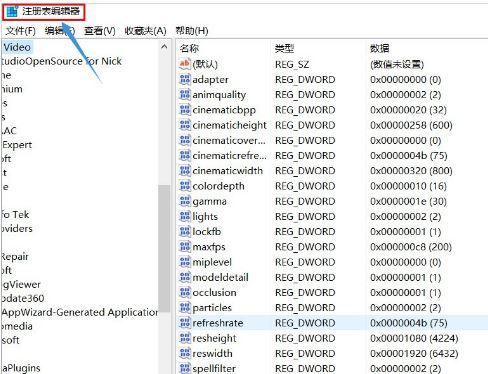Click the 名称 column header
The height and width of the screenshot is (374, 488).
(x=189, y=48)
